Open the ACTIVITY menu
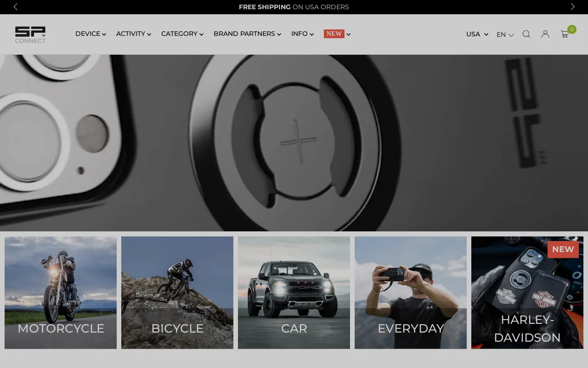This screenshot has width=588, height=368. (x=133, y=34)
